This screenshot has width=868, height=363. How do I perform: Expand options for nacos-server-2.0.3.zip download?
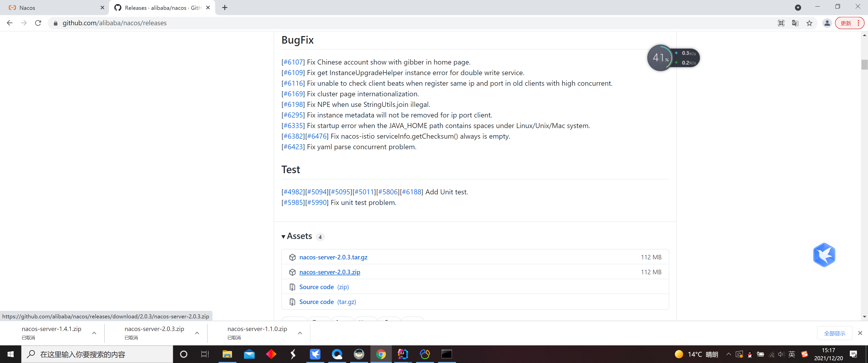point(197,333)
